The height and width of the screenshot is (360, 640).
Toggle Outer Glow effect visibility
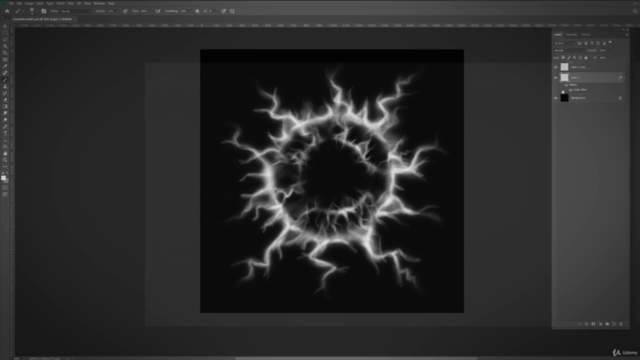[570, 90]
